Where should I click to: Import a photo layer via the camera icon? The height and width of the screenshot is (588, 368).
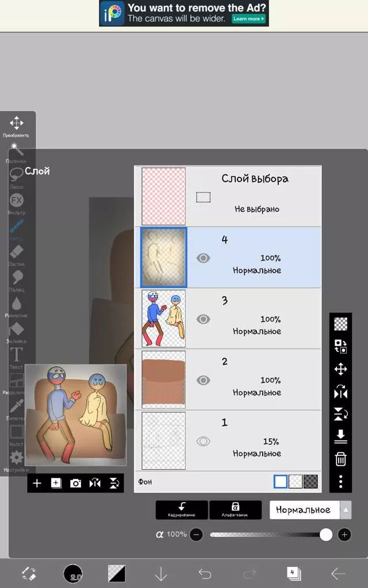[x=75, y=483]
